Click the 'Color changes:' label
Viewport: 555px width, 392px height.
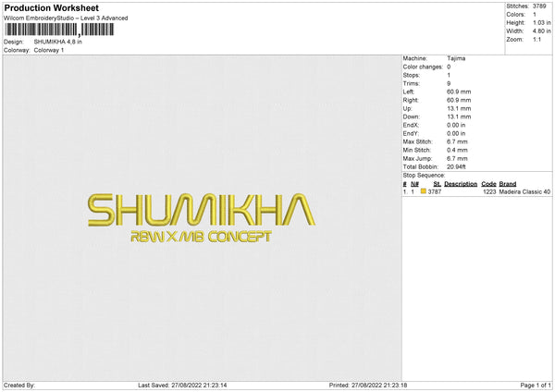click(423, 67)
